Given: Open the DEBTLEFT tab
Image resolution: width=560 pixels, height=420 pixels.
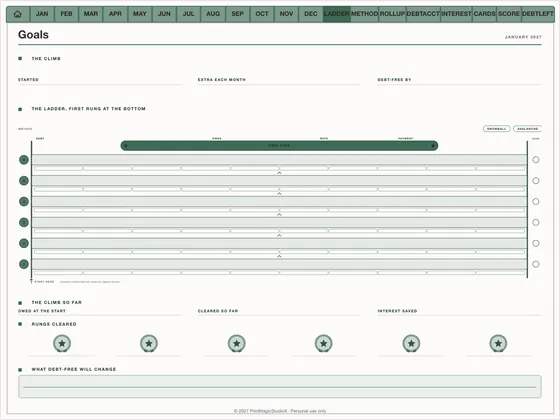Looking at the screenshot, I should click(538, 14).
